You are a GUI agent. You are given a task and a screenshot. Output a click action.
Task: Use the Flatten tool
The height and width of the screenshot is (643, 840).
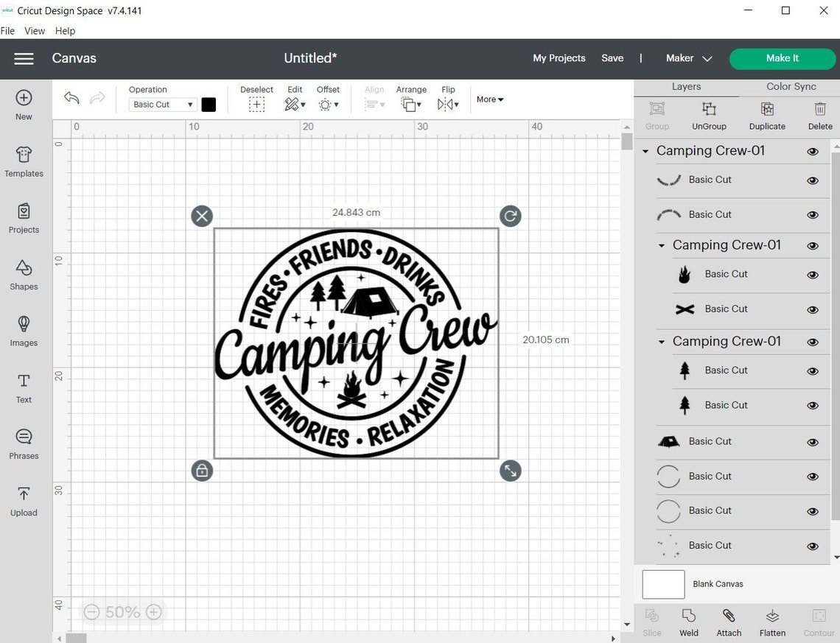[x=771, y=622]
